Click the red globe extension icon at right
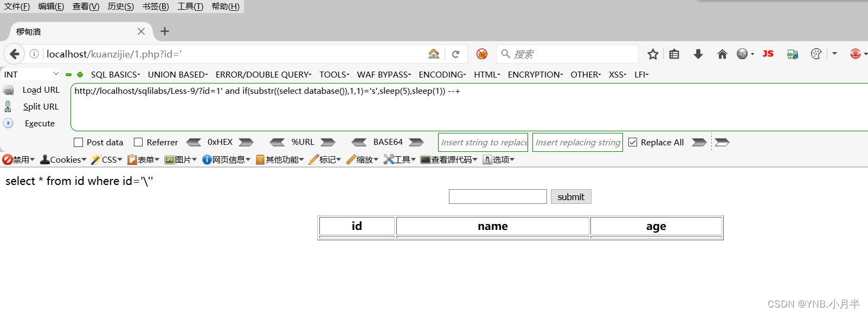The image size is (868, 314). pyautogui.click(x=856, y=54)
